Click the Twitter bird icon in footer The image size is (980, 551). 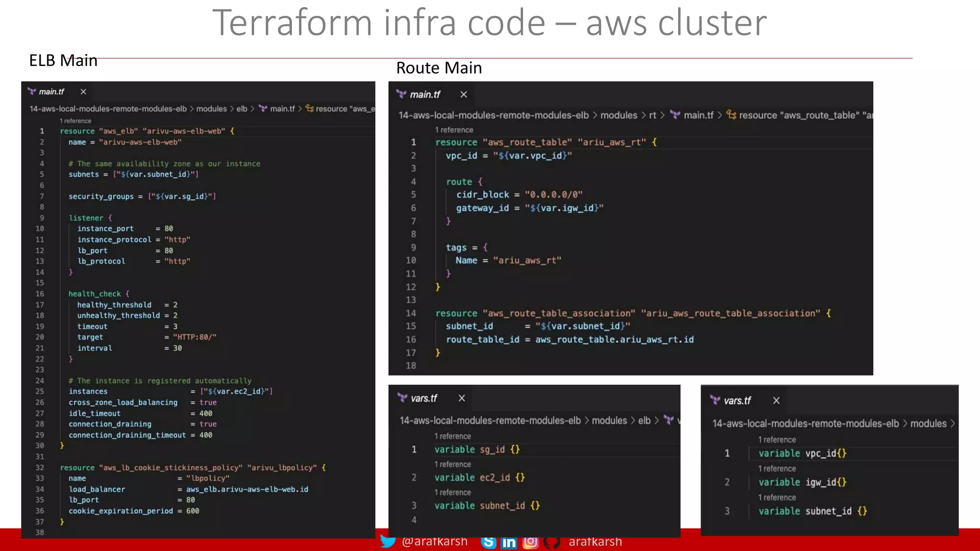(388, 541)
